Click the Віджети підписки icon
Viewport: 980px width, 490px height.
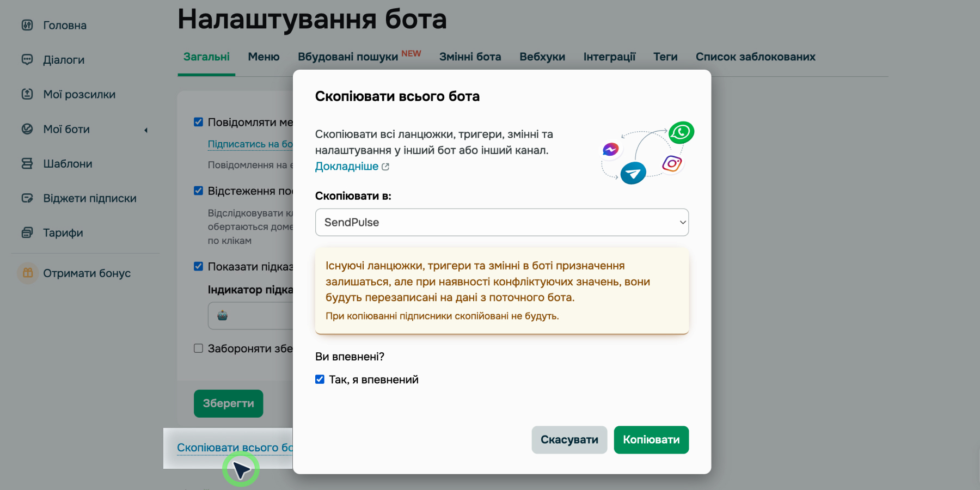coord(27,198)
